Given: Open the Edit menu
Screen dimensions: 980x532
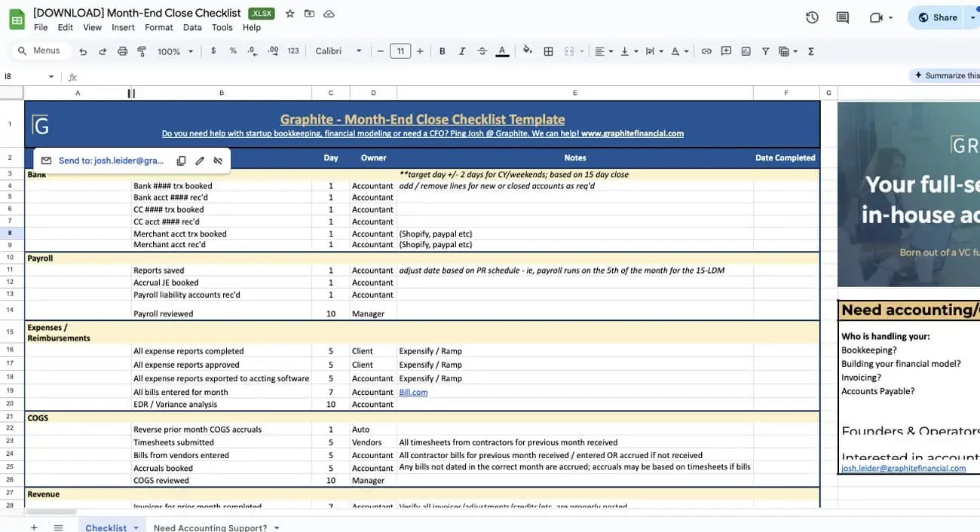Looking at the screenshot, I should (x=66, y=27).
